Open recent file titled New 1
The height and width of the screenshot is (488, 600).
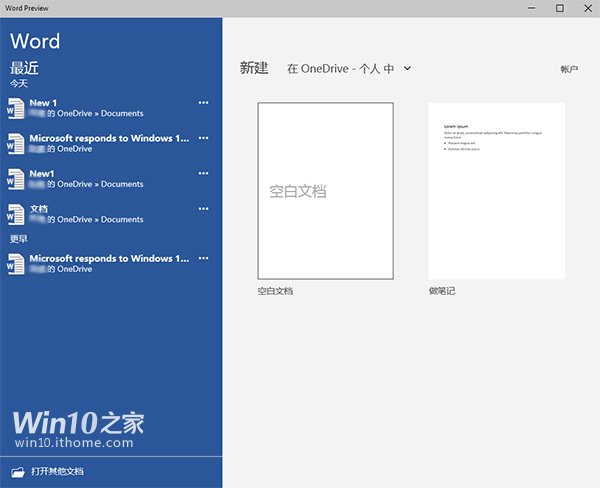click(43, 103)
